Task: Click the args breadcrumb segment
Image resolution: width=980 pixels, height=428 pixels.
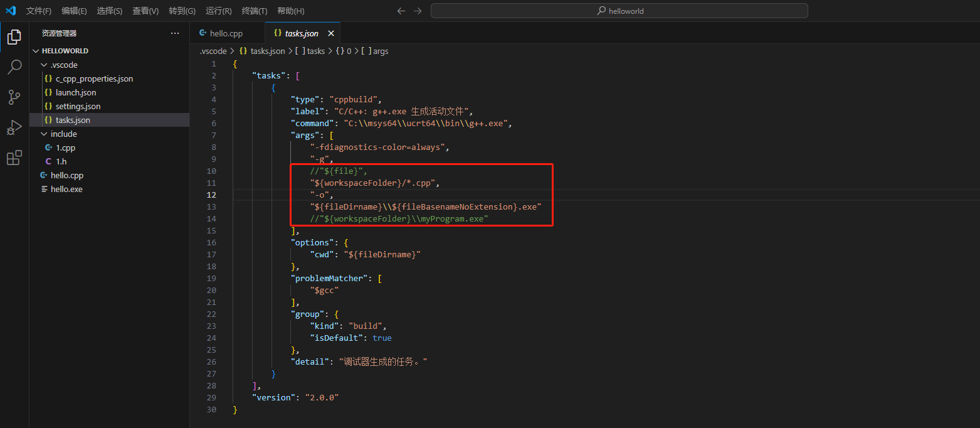Action: point(375,51)
